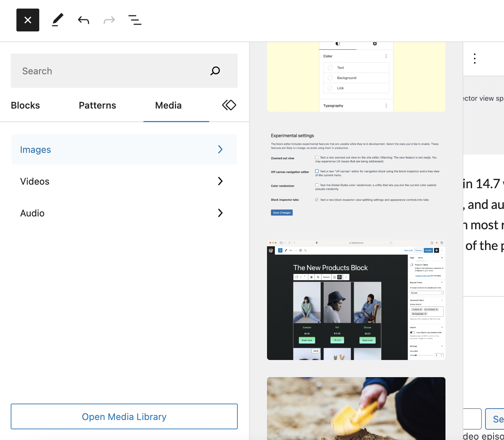The width and height of the screenshot is (504, 440).
Task: Select the Edit pencil tool
Action: [58, 20]
